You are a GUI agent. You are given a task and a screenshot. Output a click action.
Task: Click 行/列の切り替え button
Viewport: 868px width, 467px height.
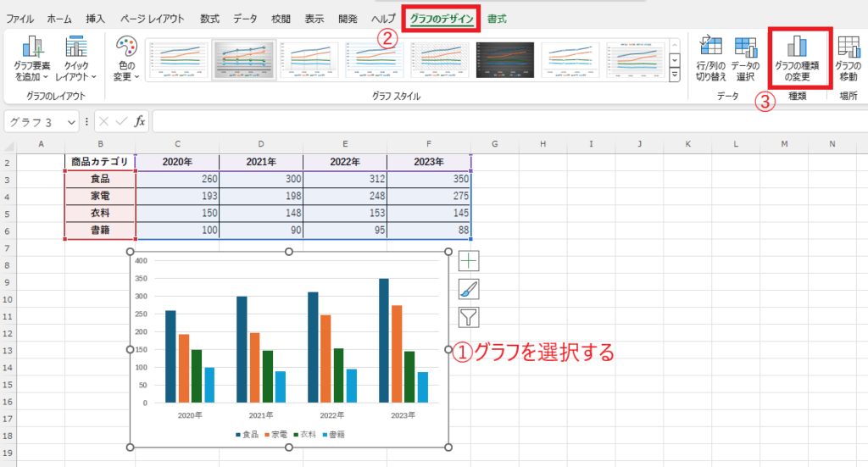click(x=711, y=58)
